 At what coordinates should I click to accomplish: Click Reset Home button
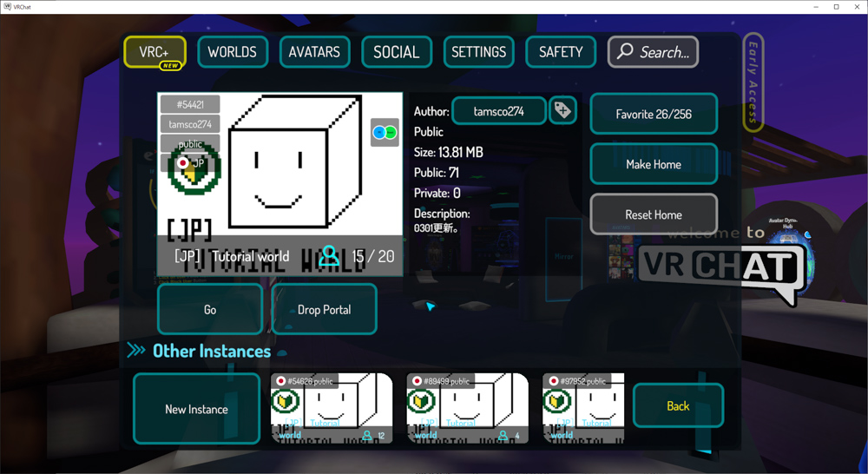[x=654, y=214]
